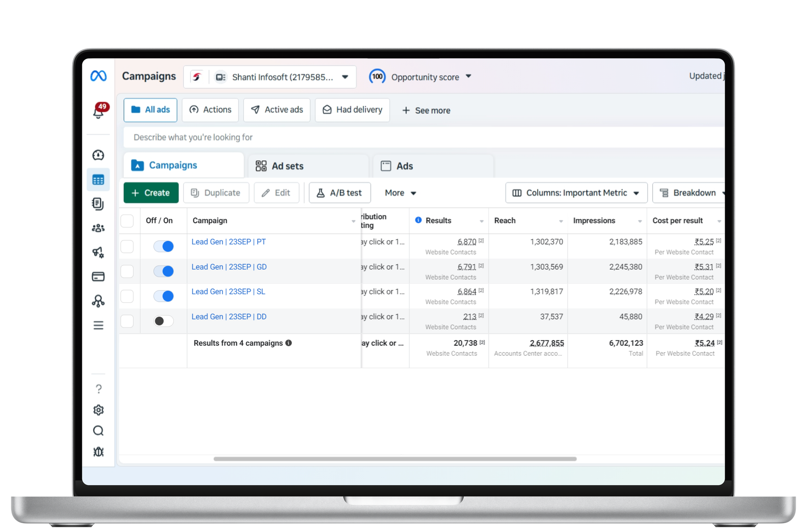Screen dimensions: 807x532
Task: Open Billing and payments card icon
Action: 98,277
